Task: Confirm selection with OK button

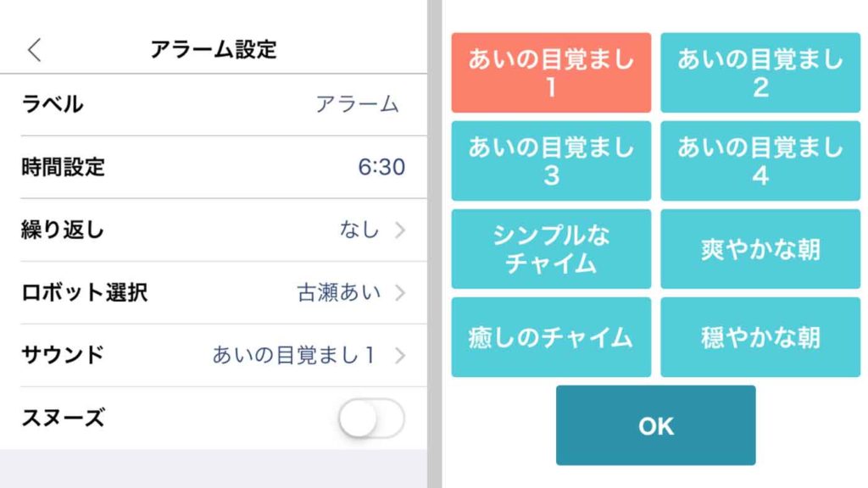Action: pyautogui.click(x=655, y=425)
